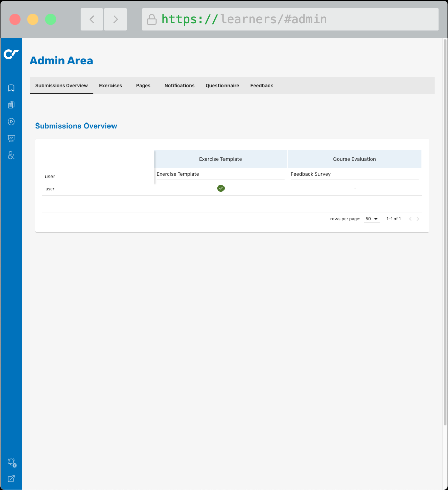Open the rows per page dropdown

point(372,219)
